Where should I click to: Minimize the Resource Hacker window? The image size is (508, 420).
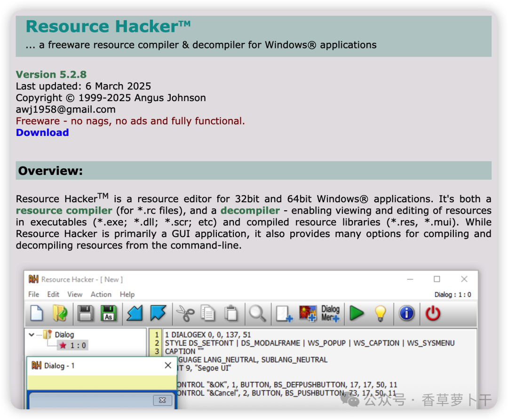pos(410,279)
